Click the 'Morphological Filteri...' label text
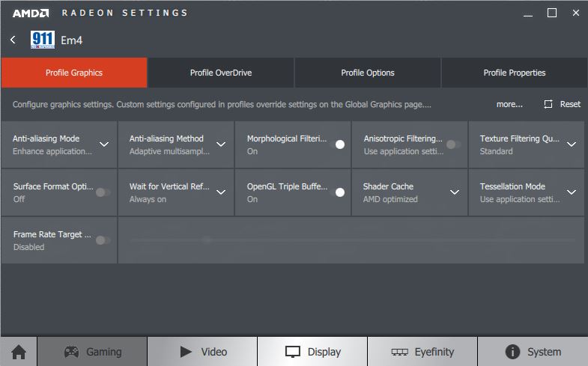The width and height of the screenshot is (588, 366). [286, 138]
